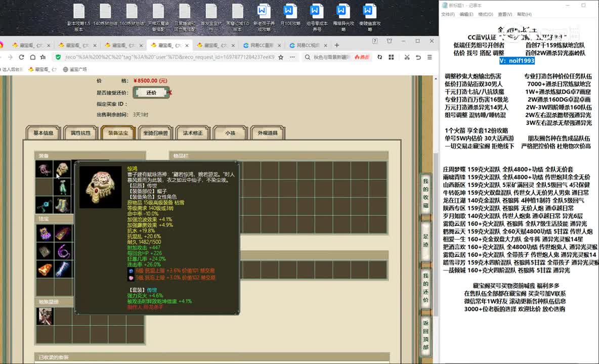Click the browser address bar
This screenshot has height=364, width=599.
(x=169, y=57)
